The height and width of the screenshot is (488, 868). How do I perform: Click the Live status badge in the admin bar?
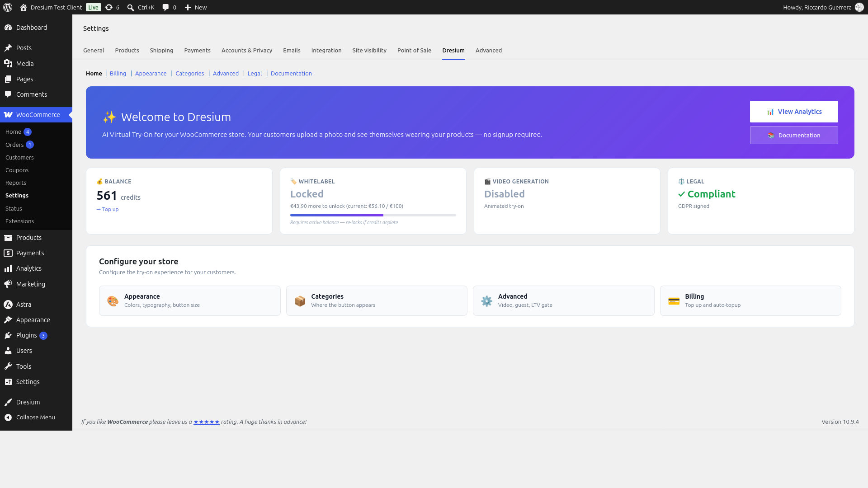coord(94,7)
